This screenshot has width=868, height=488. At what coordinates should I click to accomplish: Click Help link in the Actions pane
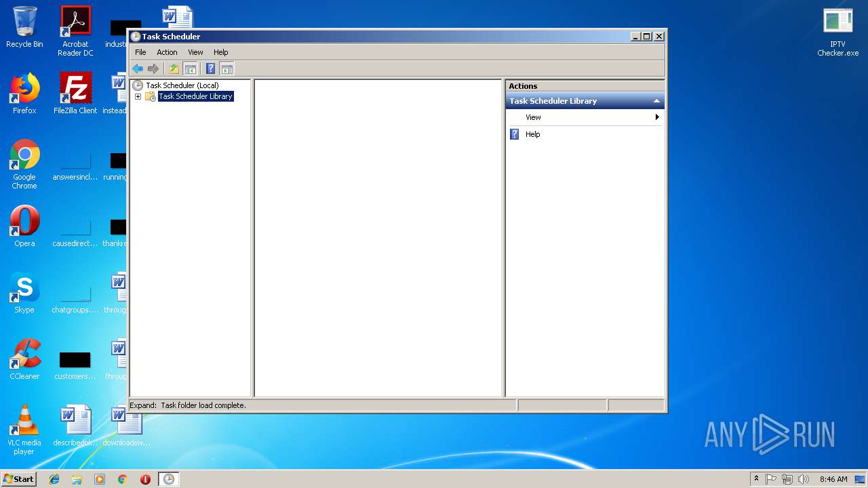coord(533,134)
